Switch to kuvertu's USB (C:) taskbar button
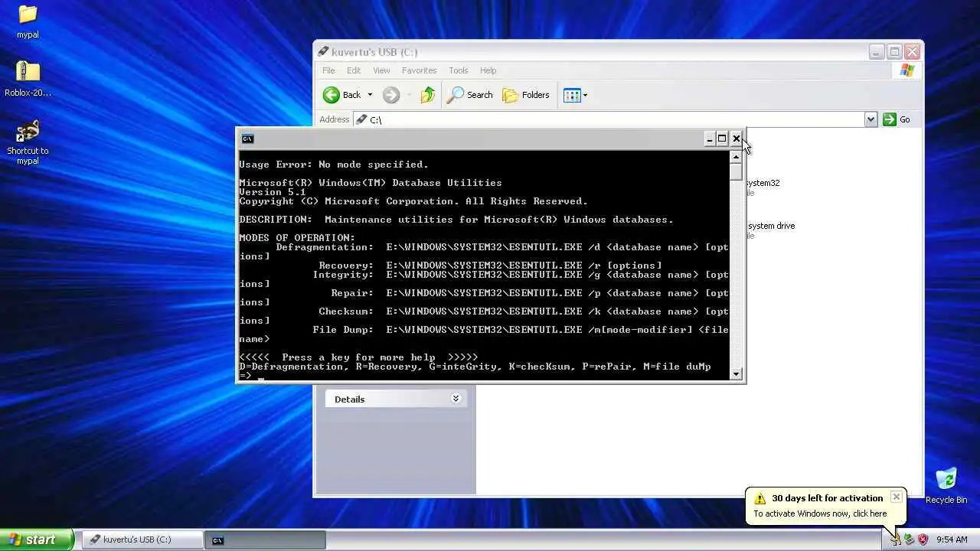 coord(142,540)
